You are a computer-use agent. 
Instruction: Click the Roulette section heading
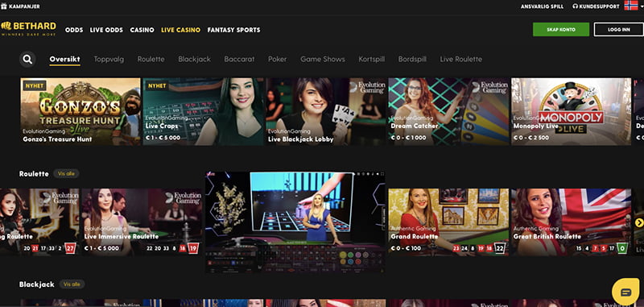pyautogui.click(x=34, y=174)
